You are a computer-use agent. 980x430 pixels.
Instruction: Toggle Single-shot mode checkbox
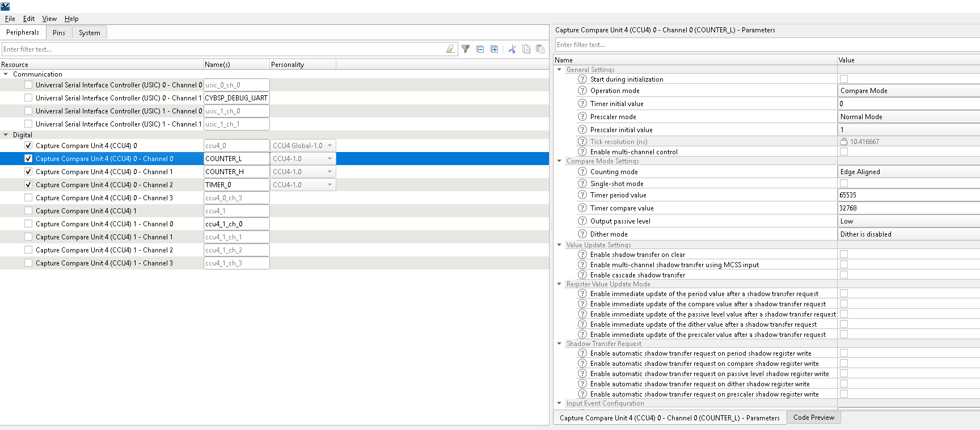[844, 183]
